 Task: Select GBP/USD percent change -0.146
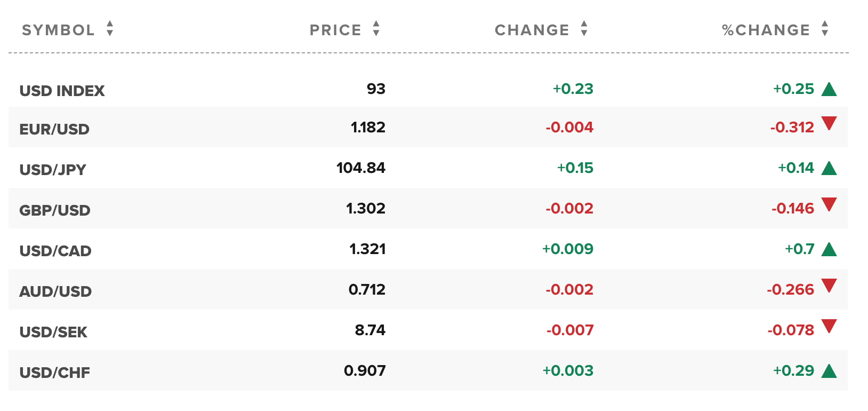793,208
